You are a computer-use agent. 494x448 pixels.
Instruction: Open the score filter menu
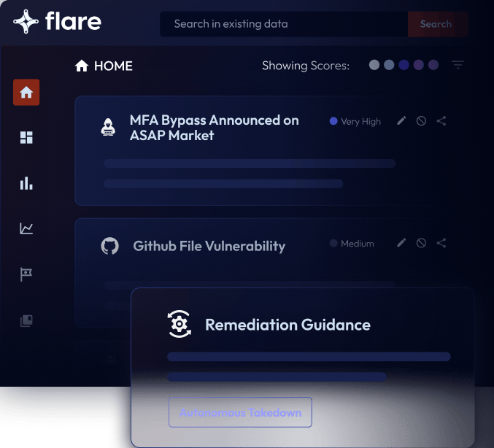(x=458, y=65)
